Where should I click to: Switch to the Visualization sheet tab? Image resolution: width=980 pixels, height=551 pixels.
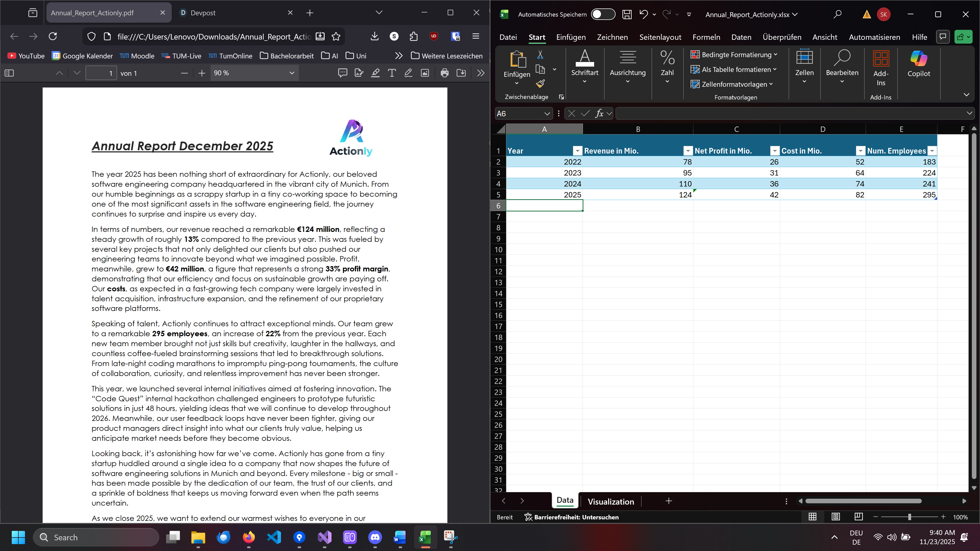click(x=611, y=502)
